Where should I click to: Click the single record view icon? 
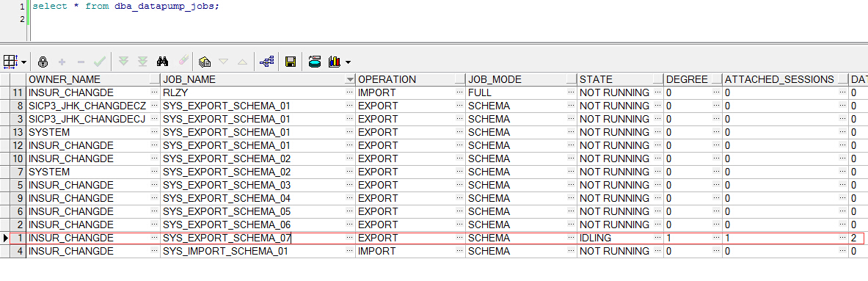coord(205,62)
